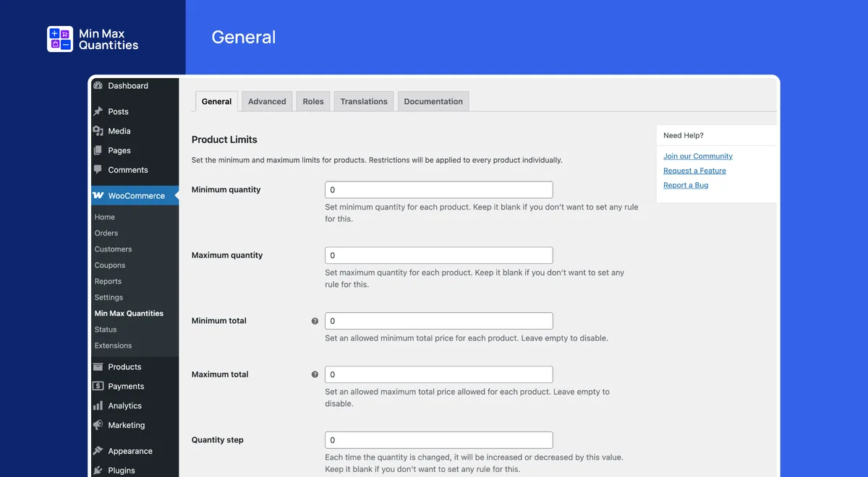Focus the Maximum total input field
The height and width of the screenshot is (477, 868).
coord(439,374)
